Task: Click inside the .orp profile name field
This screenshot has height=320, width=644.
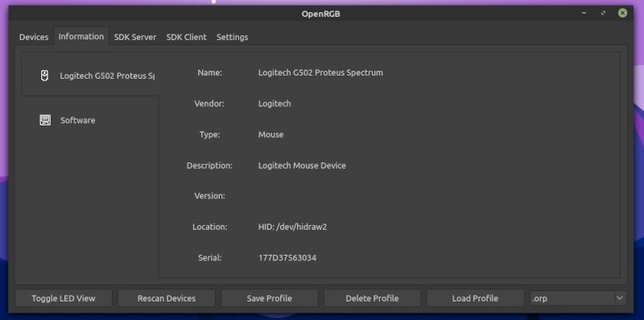Action: (x=572, y=298)
